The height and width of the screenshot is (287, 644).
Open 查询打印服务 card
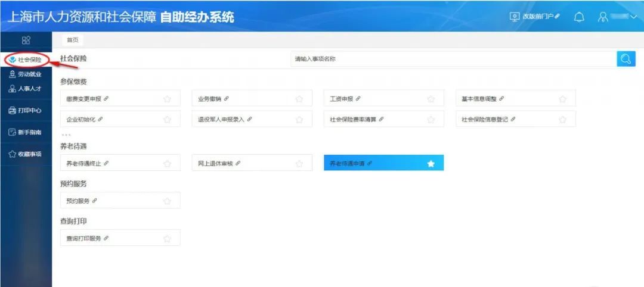pos(120,238)
